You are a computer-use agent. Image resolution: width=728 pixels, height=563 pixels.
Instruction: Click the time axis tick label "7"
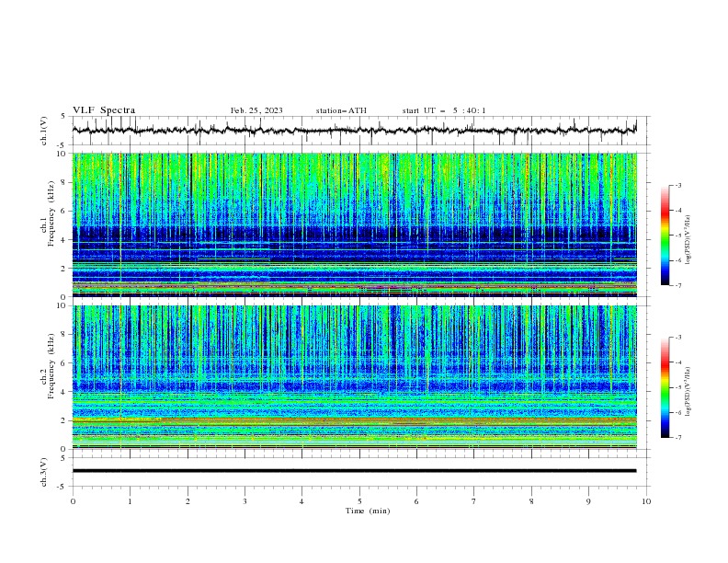click(473, 501)
